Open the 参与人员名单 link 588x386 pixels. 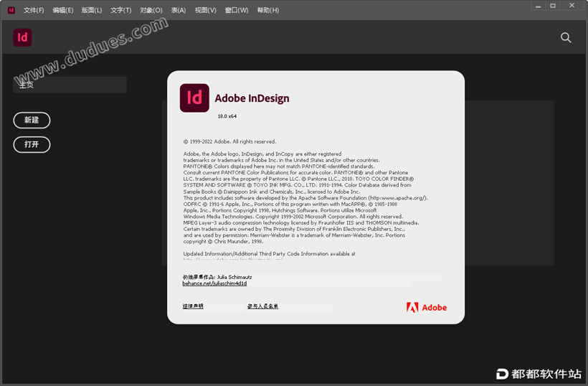(262, 306)
